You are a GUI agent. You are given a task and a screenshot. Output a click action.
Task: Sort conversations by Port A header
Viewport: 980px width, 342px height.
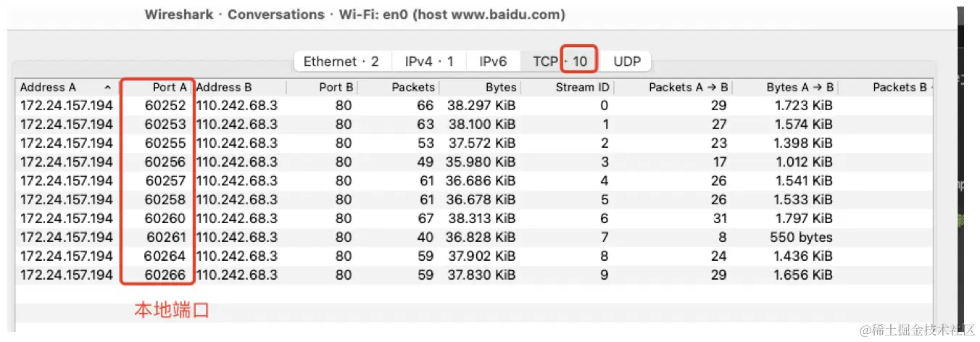click(158, 88)
